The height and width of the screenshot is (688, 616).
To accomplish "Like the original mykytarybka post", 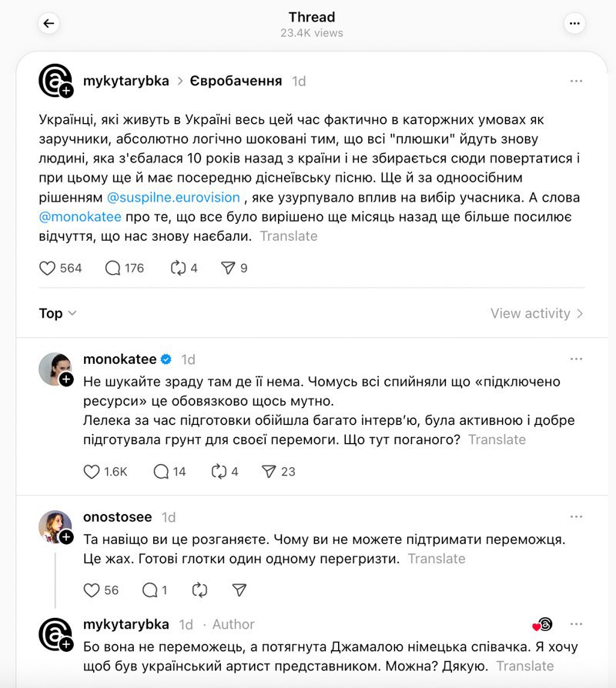I will tap(48, 268).
